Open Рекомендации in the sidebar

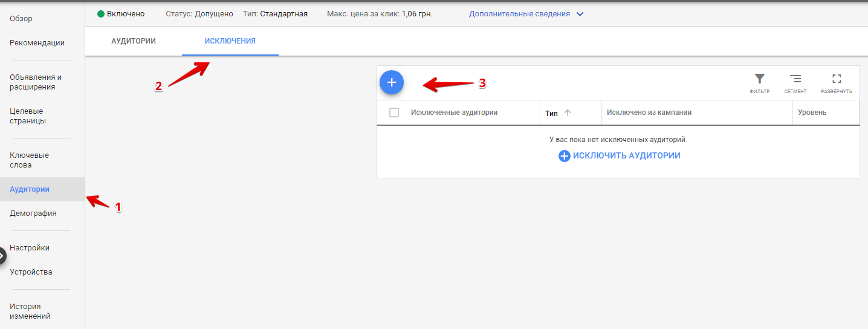click(37, 43)
